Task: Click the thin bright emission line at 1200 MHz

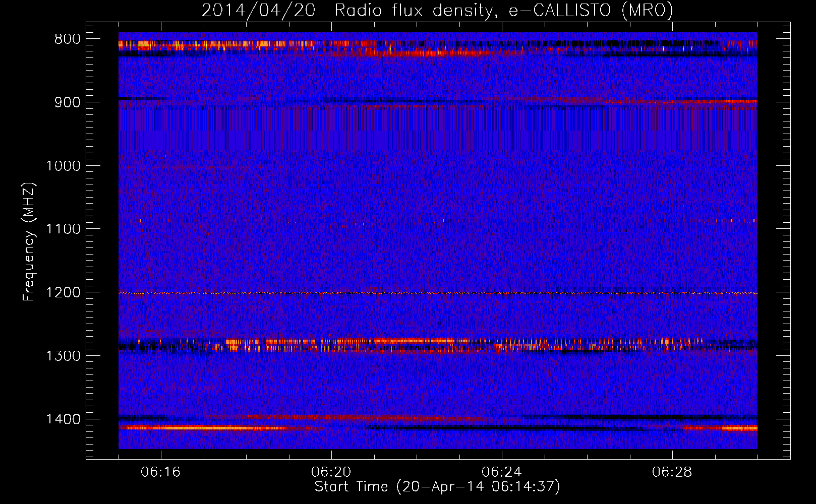Action: pos(438,293)
